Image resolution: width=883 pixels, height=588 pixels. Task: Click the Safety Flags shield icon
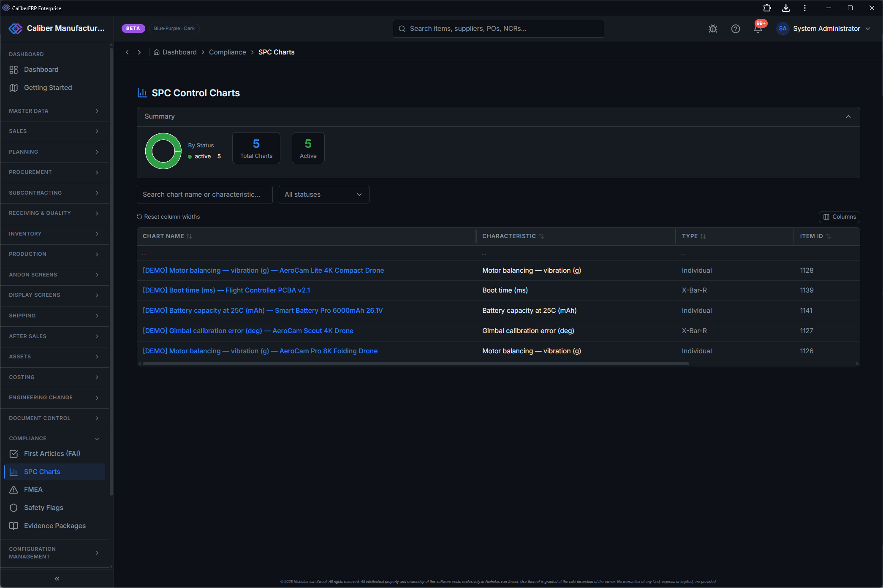(x=14, y=508)
